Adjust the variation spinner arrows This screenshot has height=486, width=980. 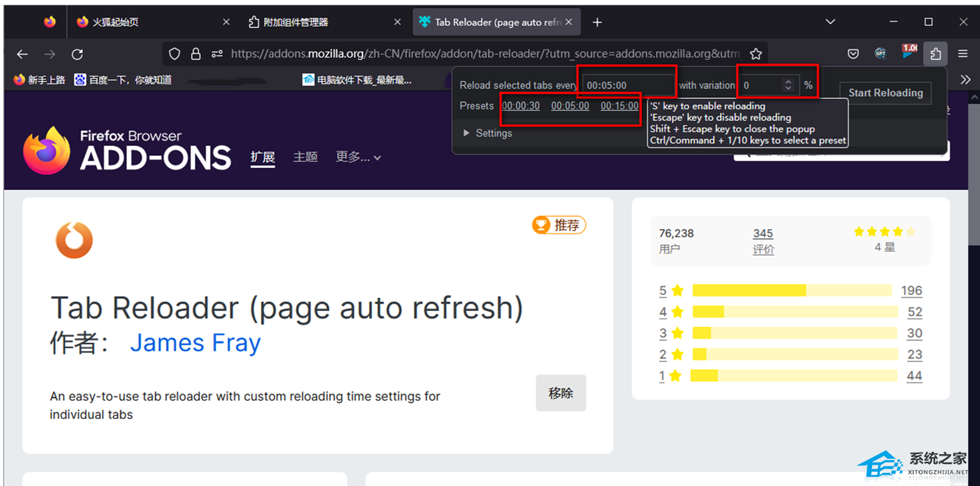pyautogui.click(x=789, y=85)
